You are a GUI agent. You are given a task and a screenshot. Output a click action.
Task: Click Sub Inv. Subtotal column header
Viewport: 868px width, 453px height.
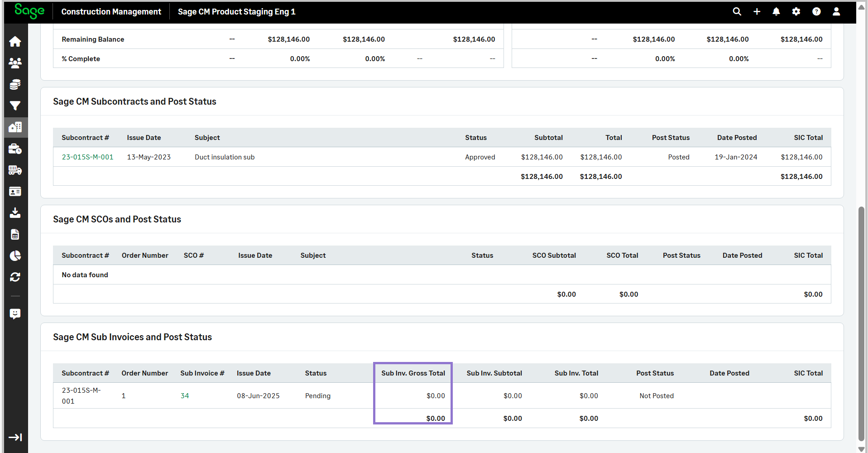point(494,373)
